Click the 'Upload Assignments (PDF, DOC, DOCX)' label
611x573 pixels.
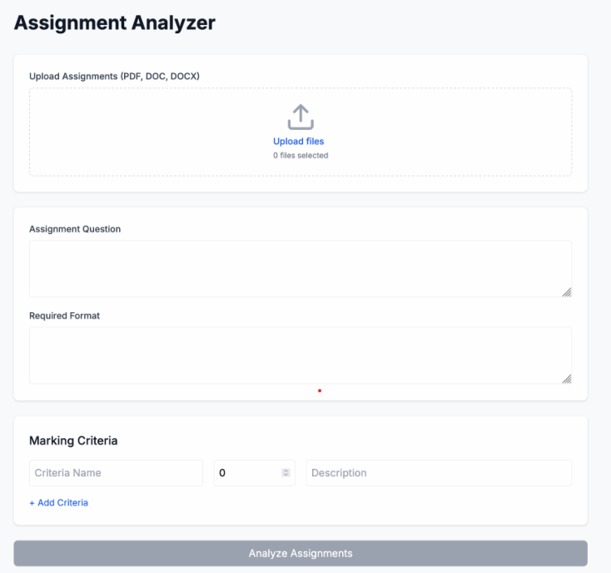tap(114, 76)
